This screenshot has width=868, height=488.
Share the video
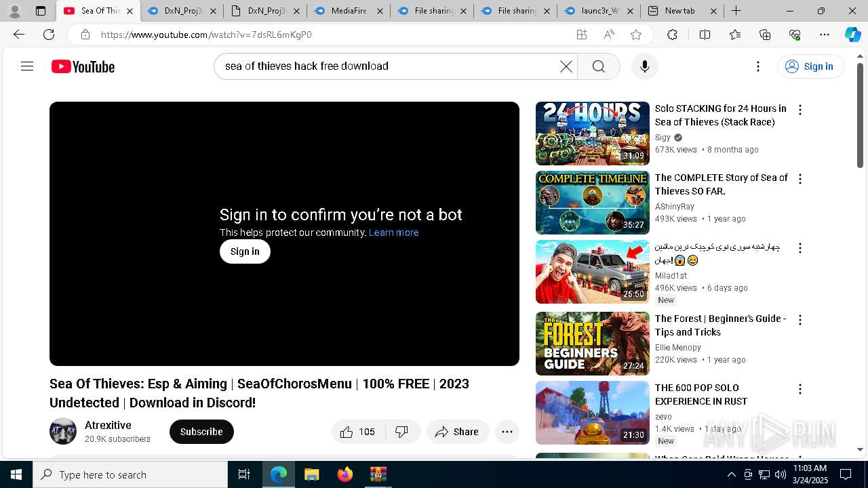[458, 432]
